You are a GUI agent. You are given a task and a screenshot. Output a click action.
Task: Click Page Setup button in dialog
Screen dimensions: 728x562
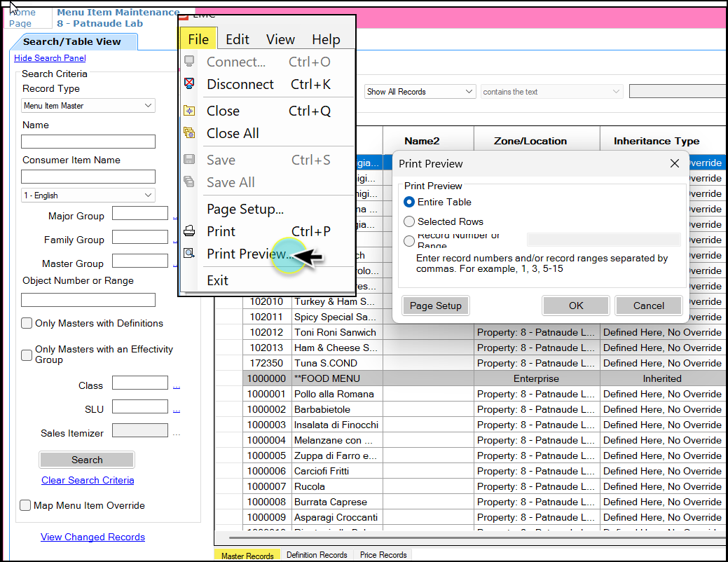[x=436, y=306]
